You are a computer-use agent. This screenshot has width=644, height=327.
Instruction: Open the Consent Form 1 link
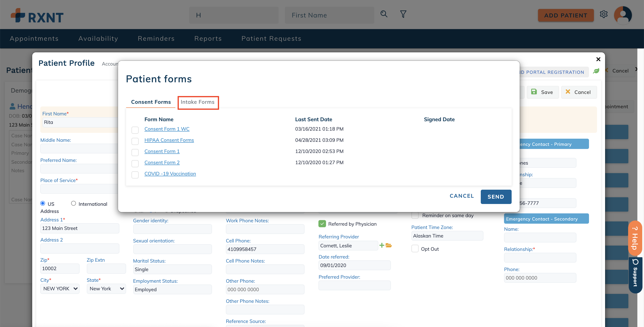click(162, 151)
